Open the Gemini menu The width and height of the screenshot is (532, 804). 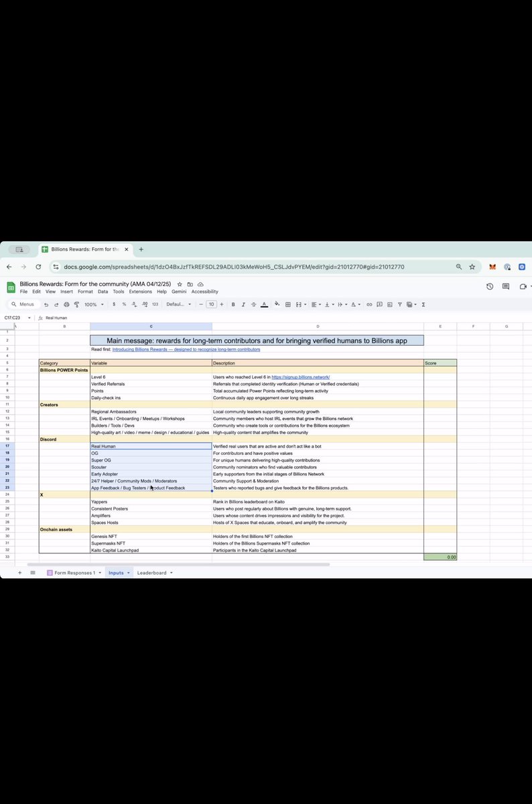point(179,292)
